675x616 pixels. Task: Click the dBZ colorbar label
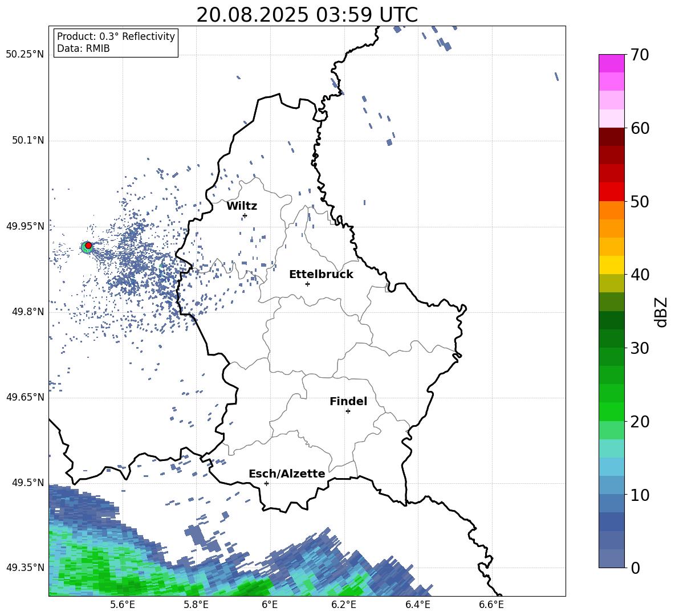pyautogui.click(x=662, y=312)
